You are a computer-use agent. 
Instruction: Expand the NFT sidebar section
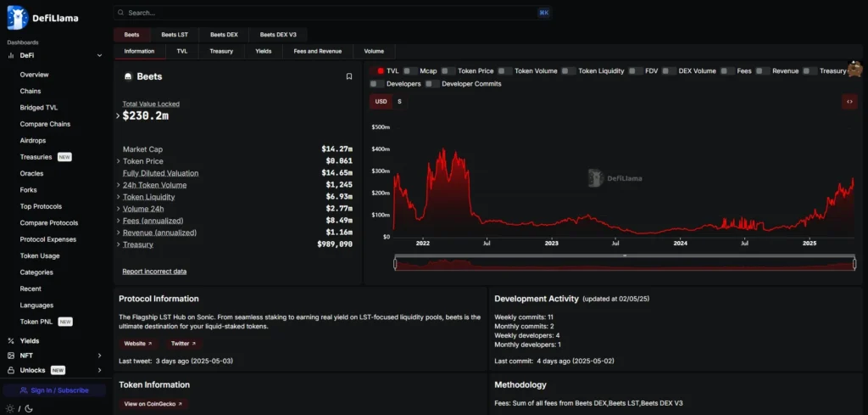click(x=100, y=355)
